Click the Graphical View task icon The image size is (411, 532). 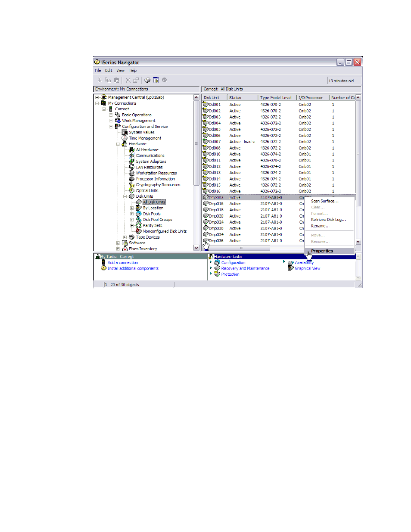click(x=291, y=268)
